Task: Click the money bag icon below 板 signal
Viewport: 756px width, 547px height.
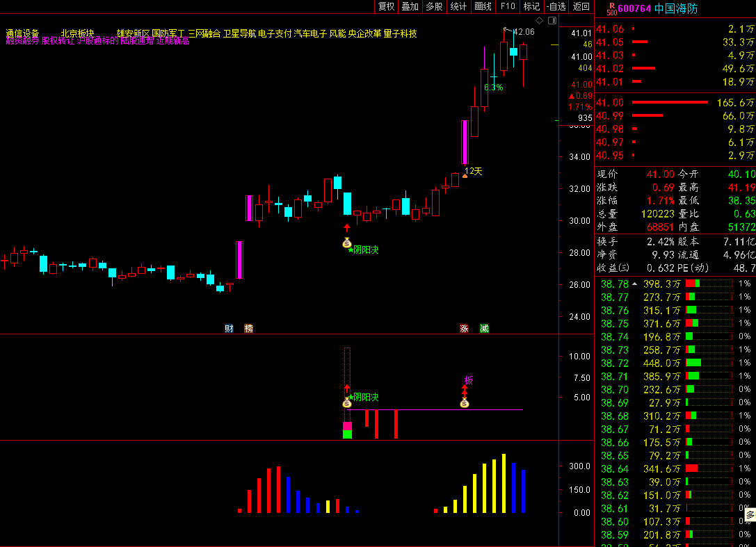Action: point(464,403)
